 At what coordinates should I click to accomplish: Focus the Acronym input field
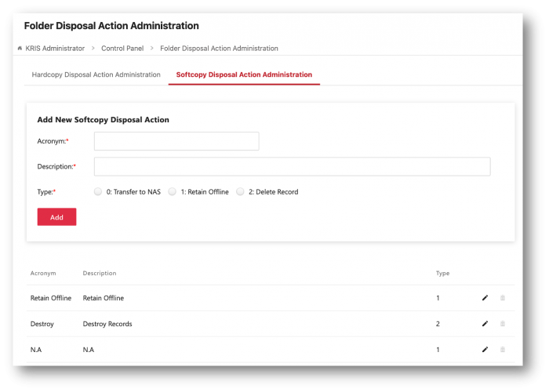tap(176, 141)
